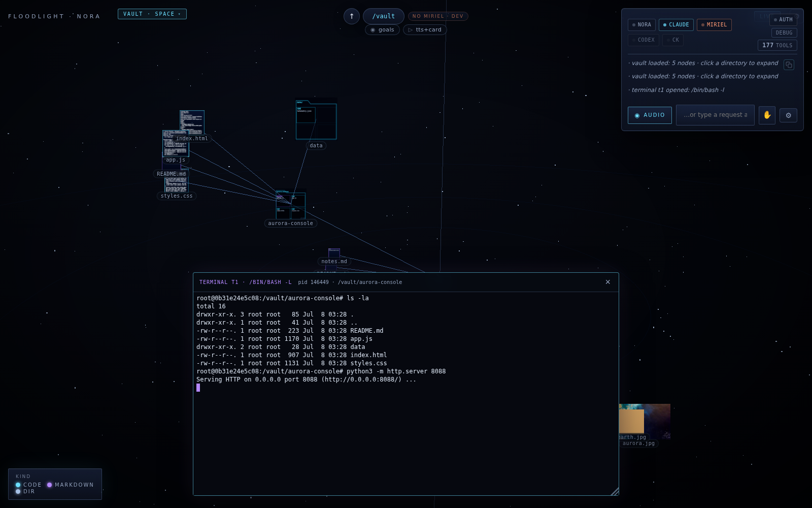Click the terminal app.js listing row
Viewport: 812px width, 508px height.
point(285,339)
